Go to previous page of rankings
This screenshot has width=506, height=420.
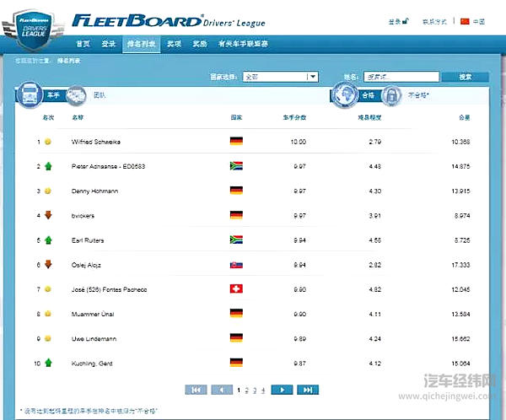pos(222,390)
